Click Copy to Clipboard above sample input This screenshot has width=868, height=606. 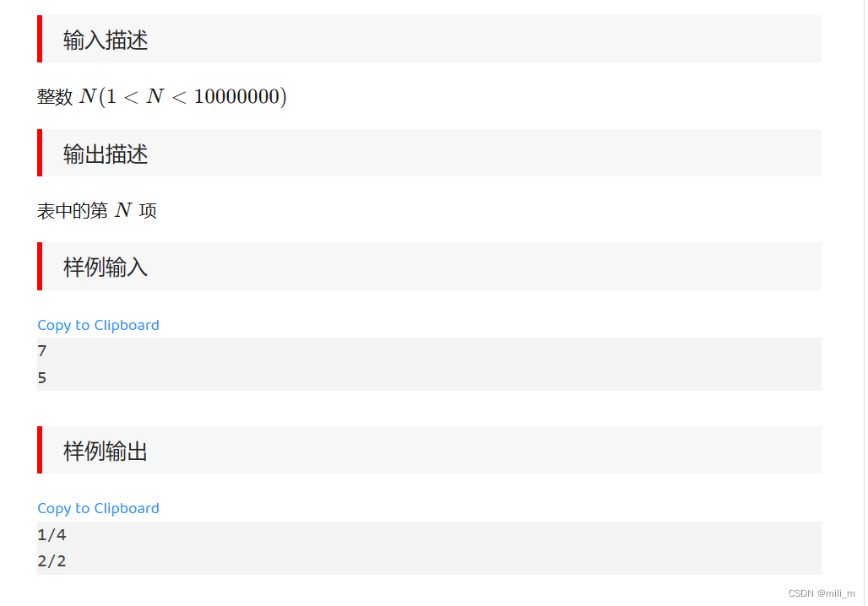(98, 325)
